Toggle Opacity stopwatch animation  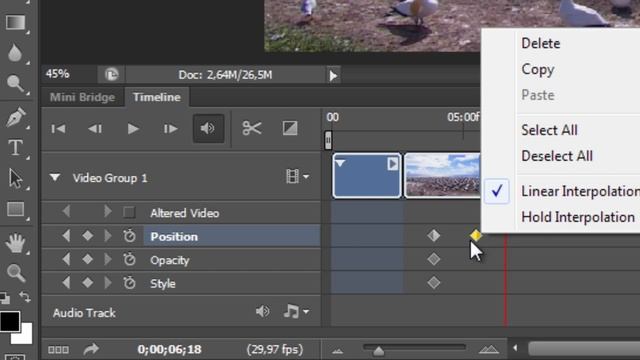(x=129, y=259)
